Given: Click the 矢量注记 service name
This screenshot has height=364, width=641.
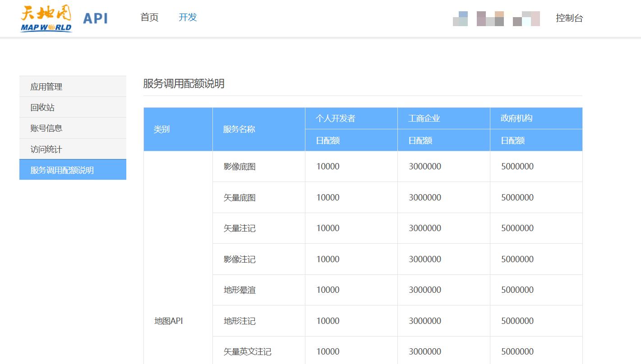Looking at the screenshot, I should click(240, 228).
